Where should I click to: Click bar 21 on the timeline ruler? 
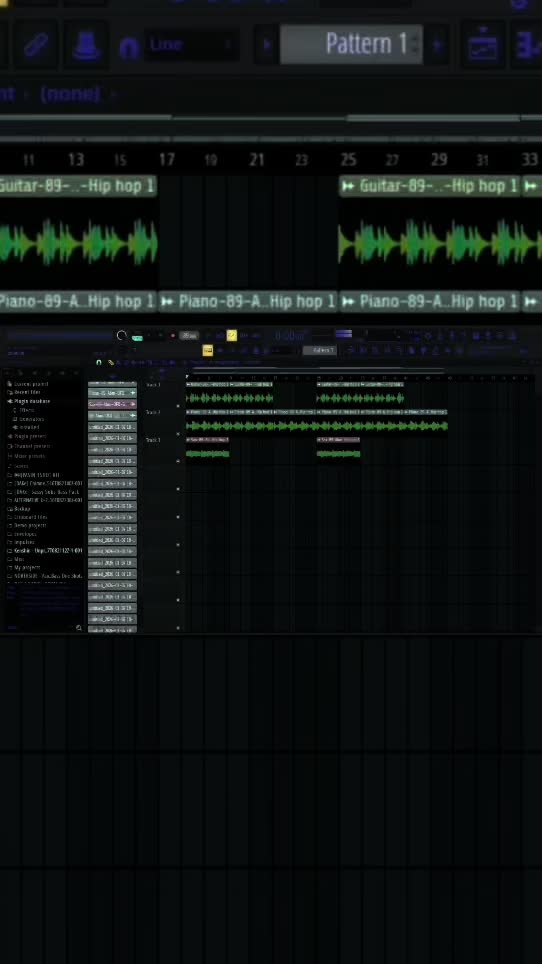[257, 160]
